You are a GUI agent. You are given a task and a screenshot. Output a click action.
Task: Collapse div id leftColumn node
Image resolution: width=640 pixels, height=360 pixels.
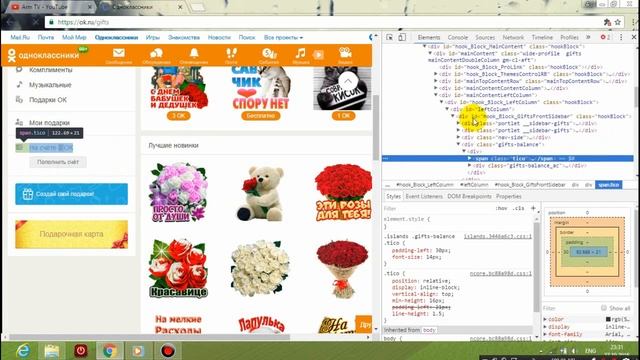click(447, 109)
